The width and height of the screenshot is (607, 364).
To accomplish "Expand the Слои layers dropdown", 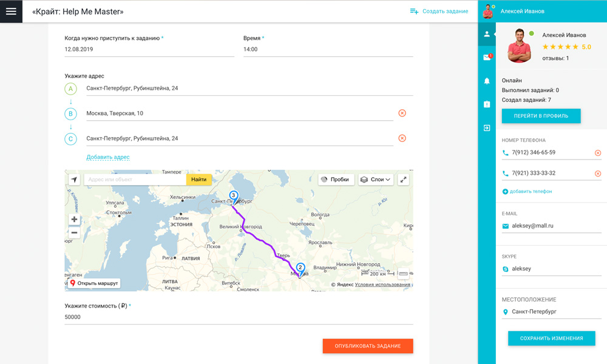I will (x=376, y=180).
